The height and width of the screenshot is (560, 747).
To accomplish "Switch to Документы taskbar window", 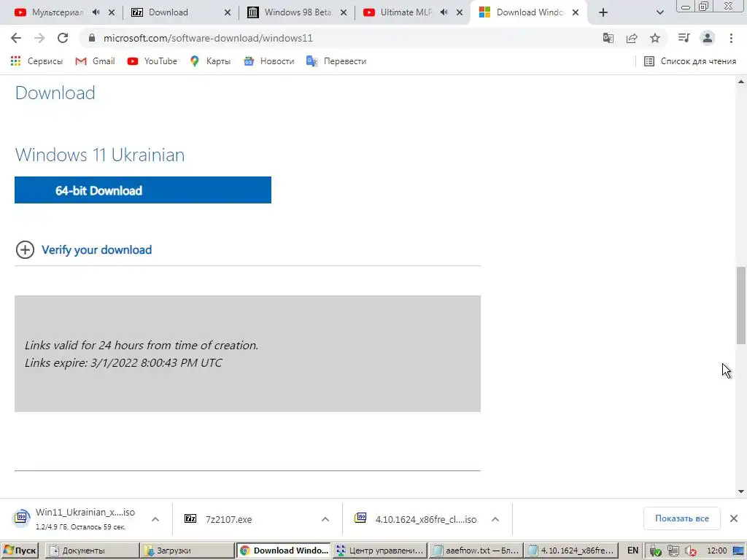I will tap(93, 551).
